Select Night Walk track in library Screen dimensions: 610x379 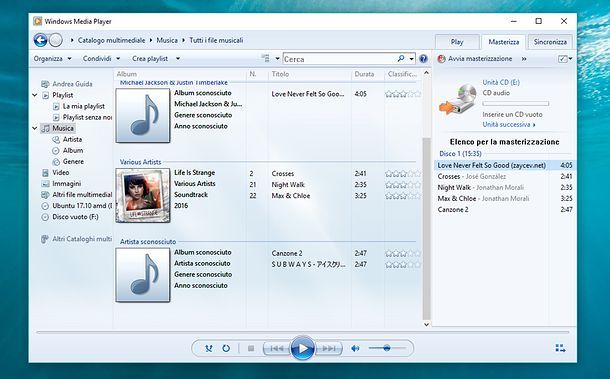click(x=288, y=185)
